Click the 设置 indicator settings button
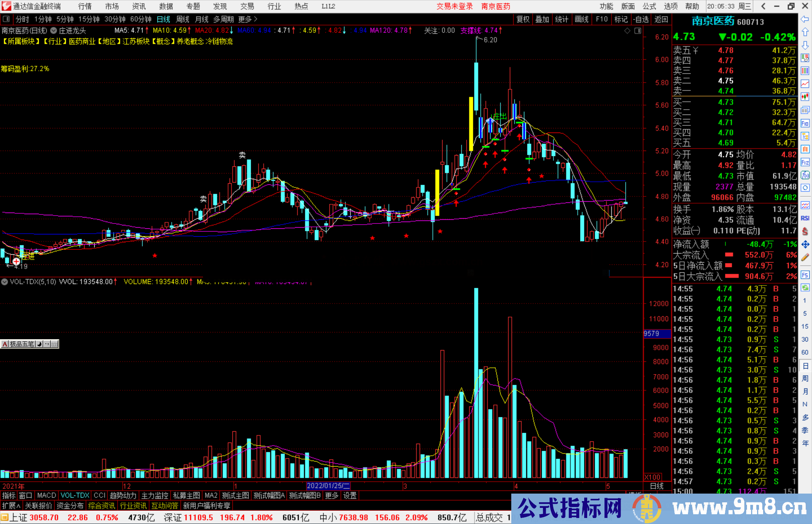This screenshot has width=812, height=524. pyautogui.click(x=350, y=495)
